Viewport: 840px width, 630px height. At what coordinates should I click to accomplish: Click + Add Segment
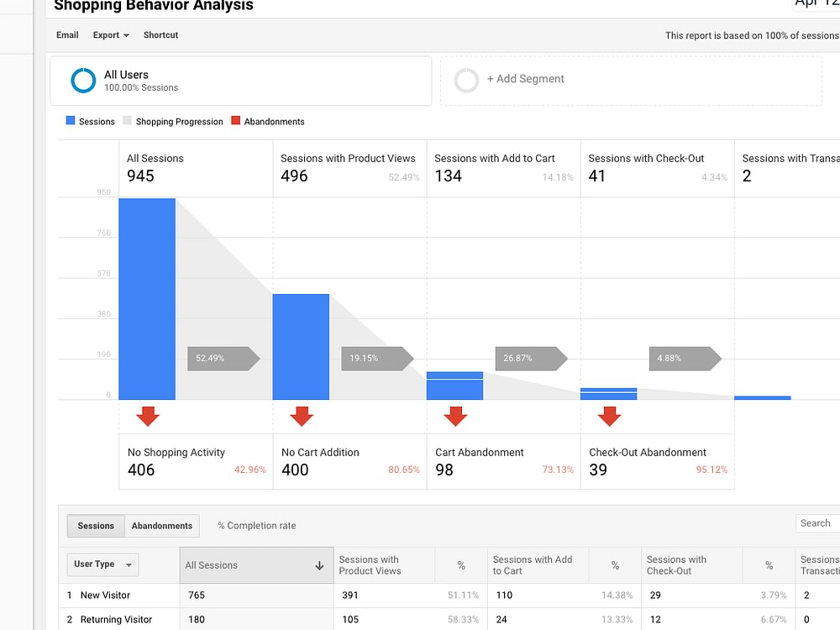[525, 79]
